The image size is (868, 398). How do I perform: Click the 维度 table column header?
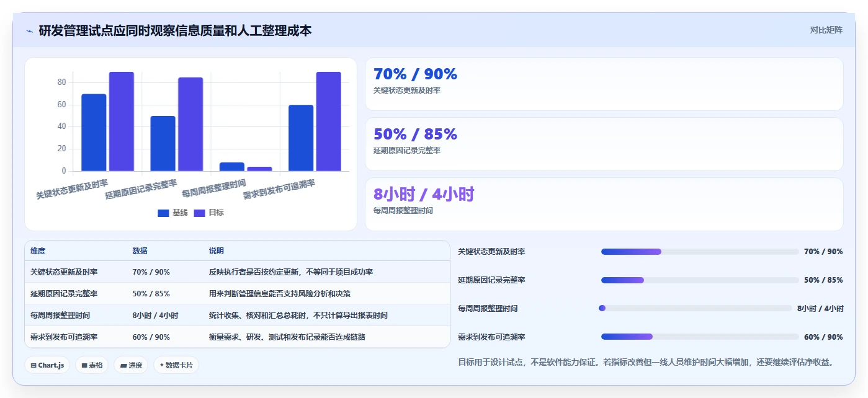point(38,251)
